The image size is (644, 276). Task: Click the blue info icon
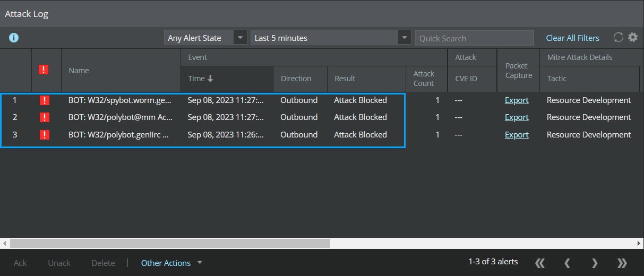[x=14, y=38]
